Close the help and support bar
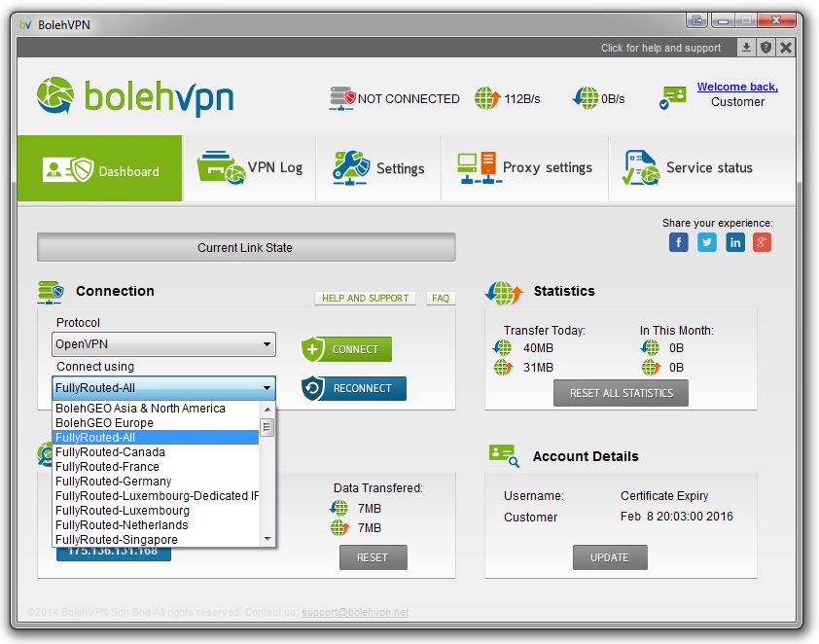 pyautogui.click(x=786, y=48)
